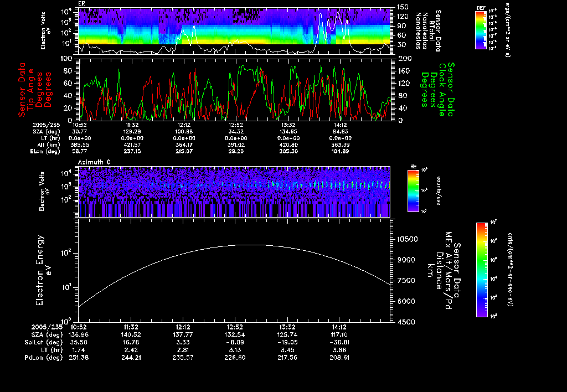Select SZA value 136.96
567x392 pixels.
[x=79, y=334]
